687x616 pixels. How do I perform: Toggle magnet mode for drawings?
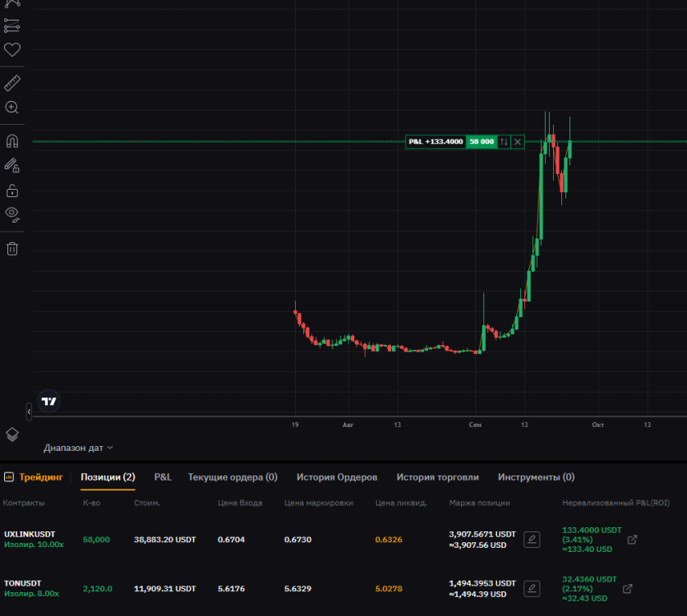(12, 141)
